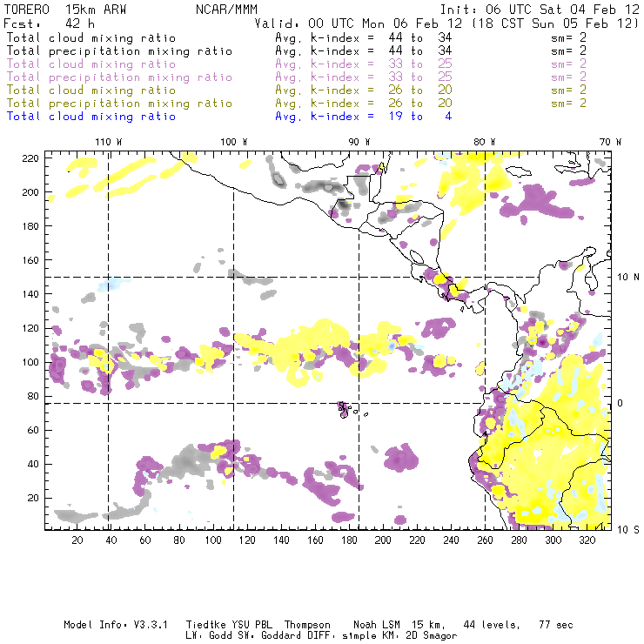644x644 pixels.
Task: Select the blue "Total cloud mixing ratio" legend line
Action: tap(91, 117)
